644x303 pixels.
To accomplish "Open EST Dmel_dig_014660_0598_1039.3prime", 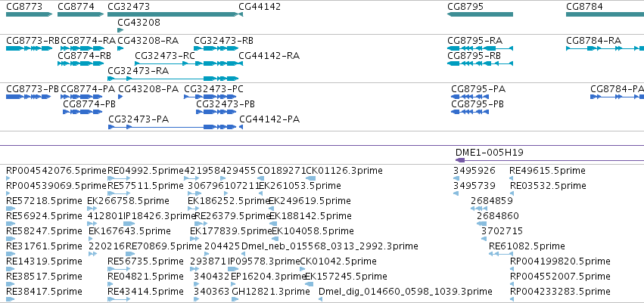I will [x=320, y=299].
